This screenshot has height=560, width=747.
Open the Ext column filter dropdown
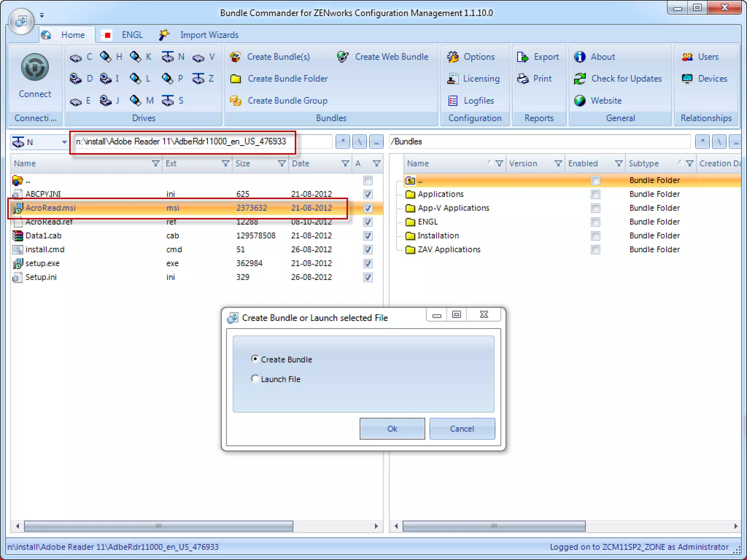coord(226,164)
